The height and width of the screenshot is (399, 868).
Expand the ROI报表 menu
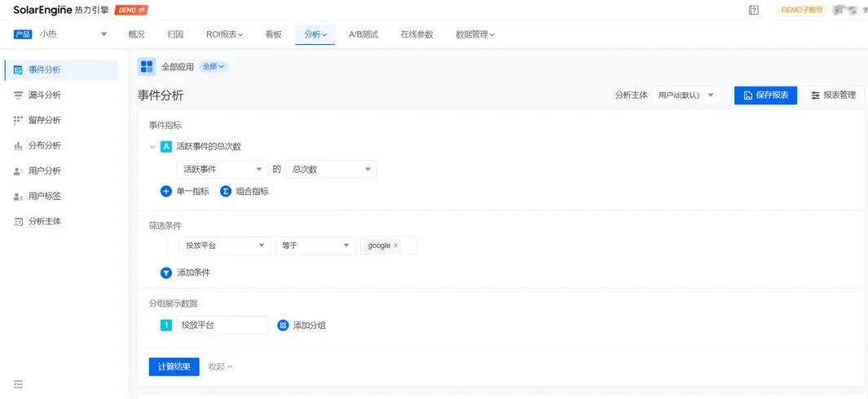click(x=225, y=34)
